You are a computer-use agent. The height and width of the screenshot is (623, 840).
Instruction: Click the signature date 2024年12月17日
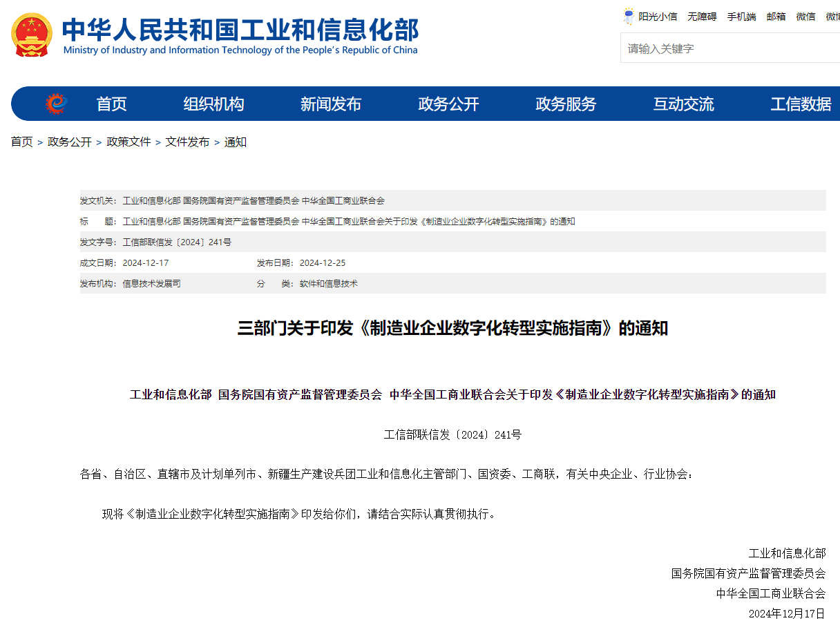point(787,613)
